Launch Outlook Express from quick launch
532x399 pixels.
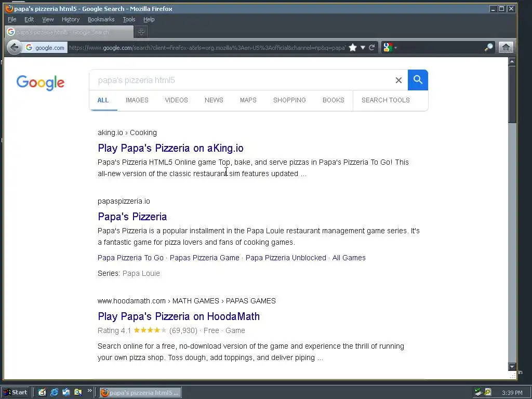pos(66,393)
